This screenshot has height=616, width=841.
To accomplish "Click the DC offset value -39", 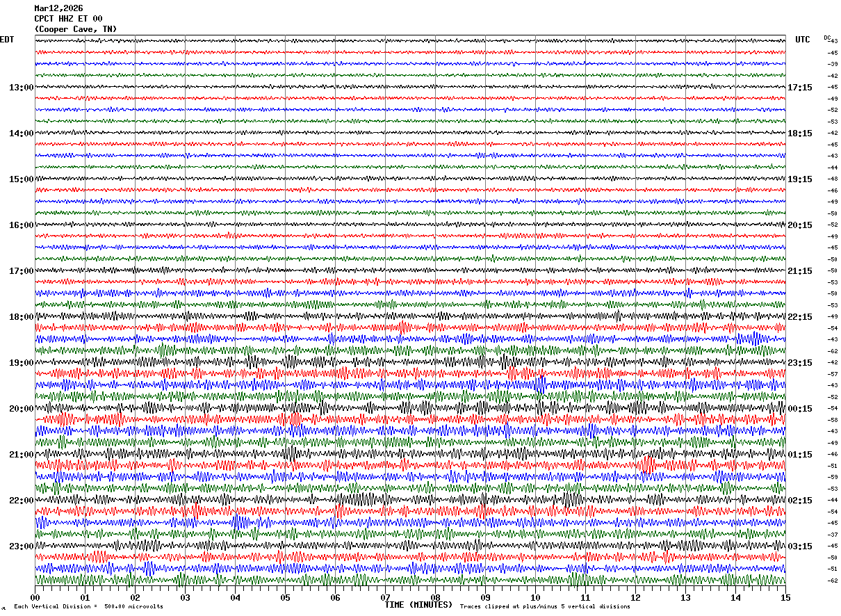I will [x=832, y=64].
